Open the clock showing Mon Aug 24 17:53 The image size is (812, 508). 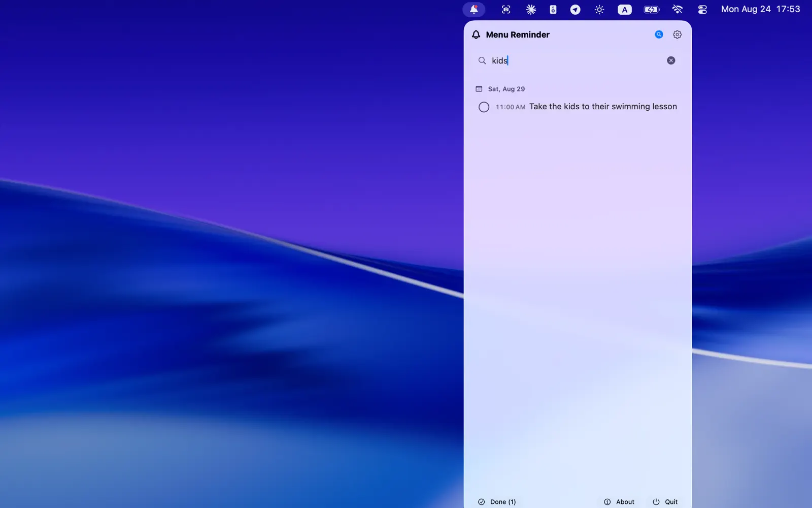[x=760, y=9]
